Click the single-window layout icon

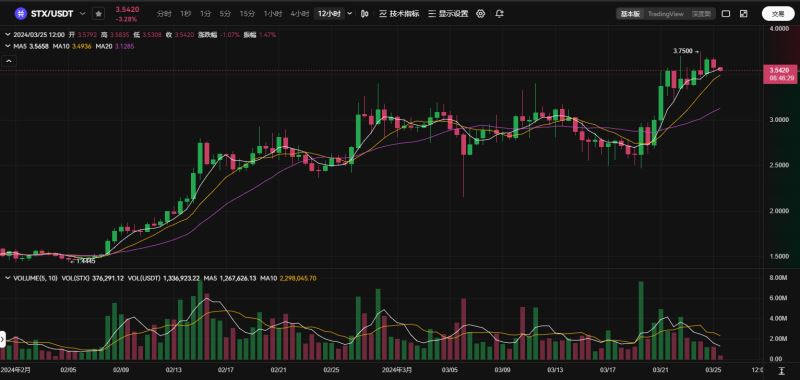point(726,14)
